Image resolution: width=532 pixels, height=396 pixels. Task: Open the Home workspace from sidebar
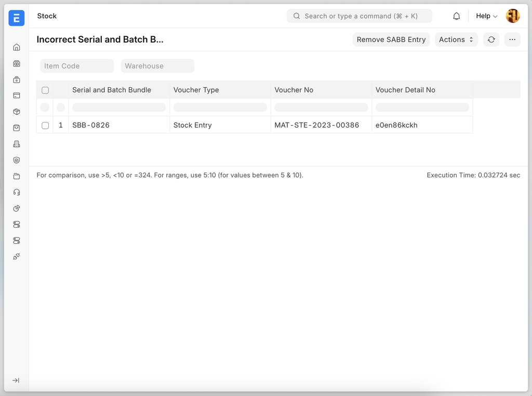point(16,47)
